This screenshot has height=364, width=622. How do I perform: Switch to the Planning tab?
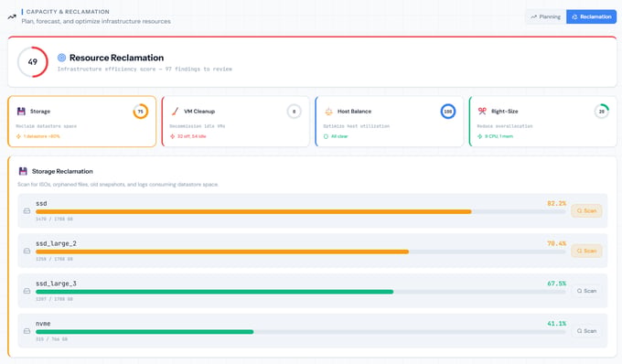coord(546,16)
